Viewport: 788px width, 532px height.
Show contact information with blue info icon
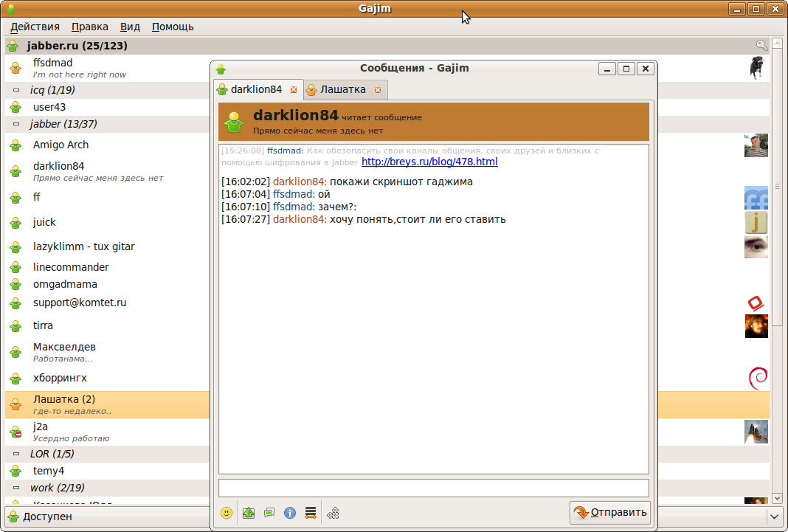[290, 513]
